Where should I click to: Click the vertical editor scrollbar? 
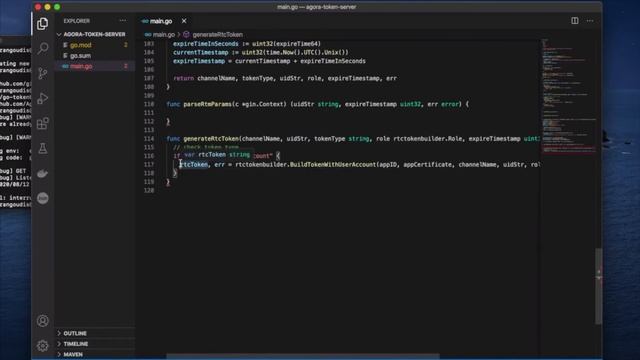(x=598, y=286)
